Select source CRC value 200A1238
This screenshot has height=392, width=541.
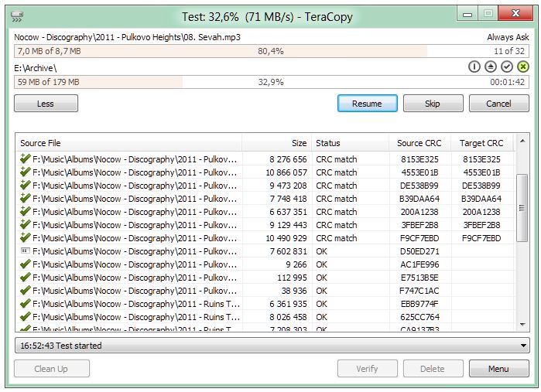pos(419,212)
